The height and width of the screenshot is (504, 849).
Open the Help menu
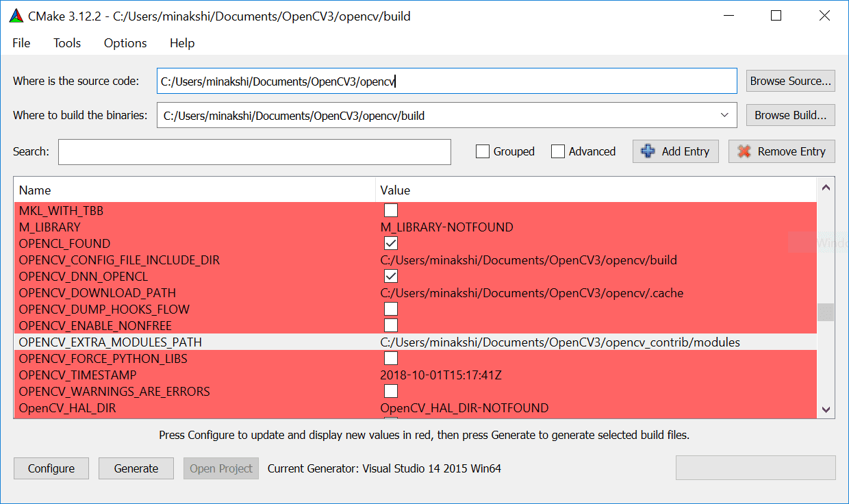(x=182, y=43)
